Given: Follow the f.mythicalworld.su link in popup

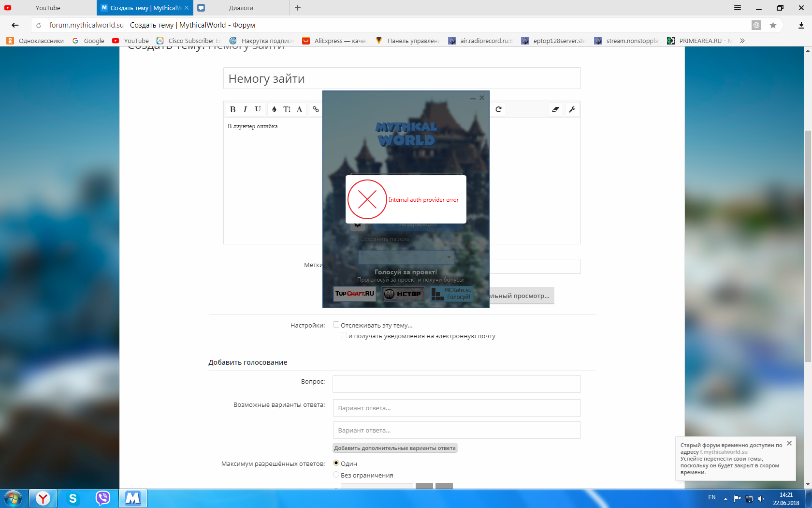Looking at the screenshot, I should (x=724, y=452).
